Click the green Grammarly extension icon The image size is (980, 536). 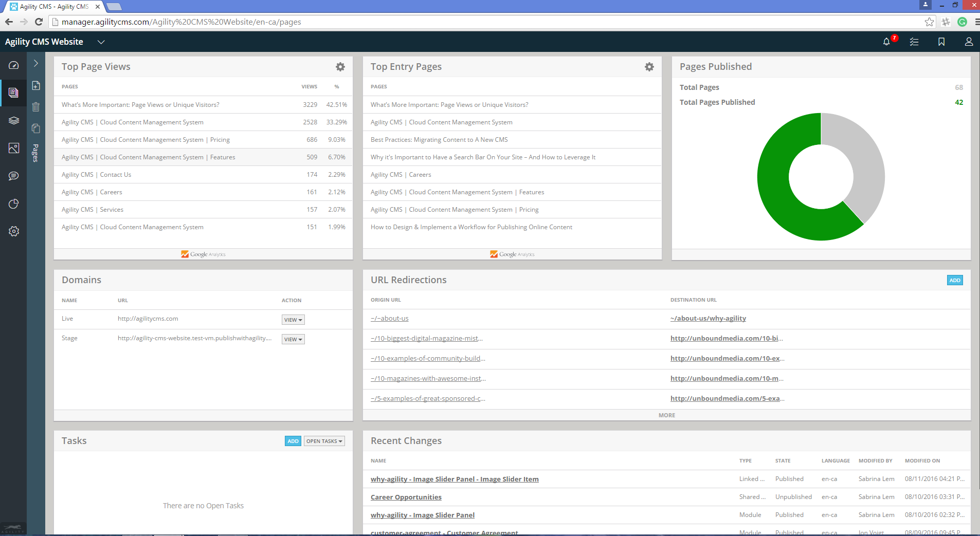[963, 22]
